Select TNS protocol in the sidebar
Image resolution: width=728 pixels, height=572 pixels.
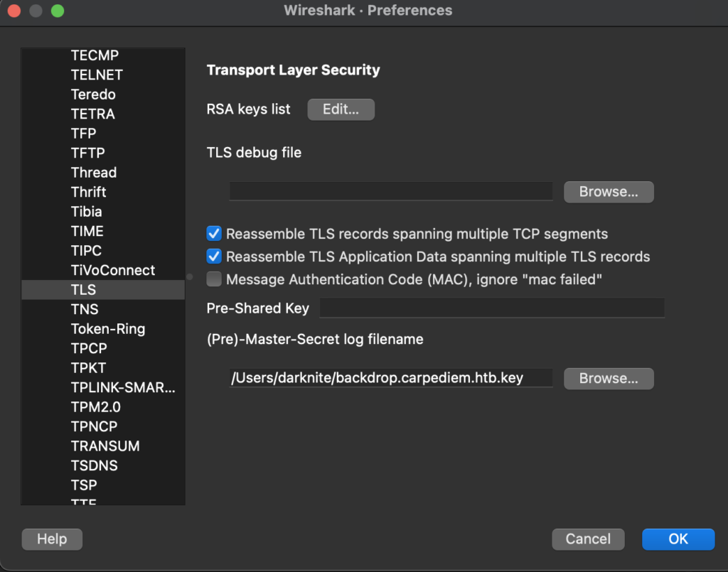85,309
